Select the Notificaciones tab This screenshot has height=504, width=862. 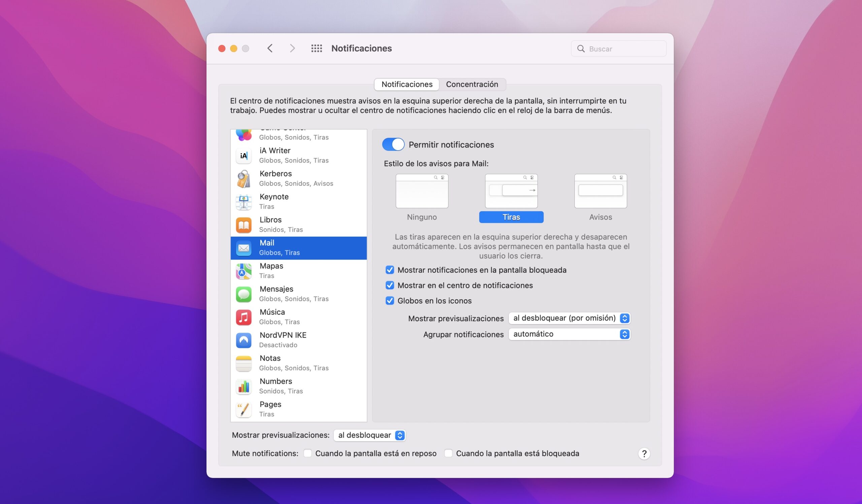pos(406,84)
